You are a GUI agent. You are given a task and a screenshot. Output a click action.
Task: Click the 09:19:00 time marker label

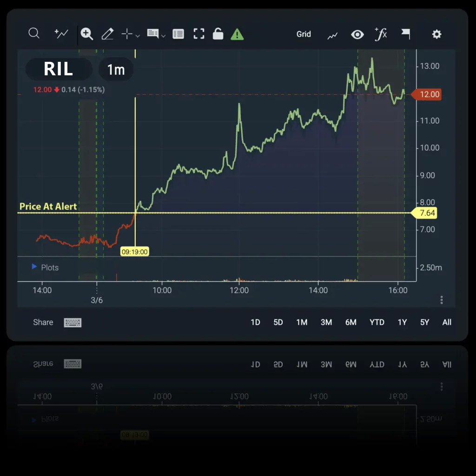click(134, 251)
